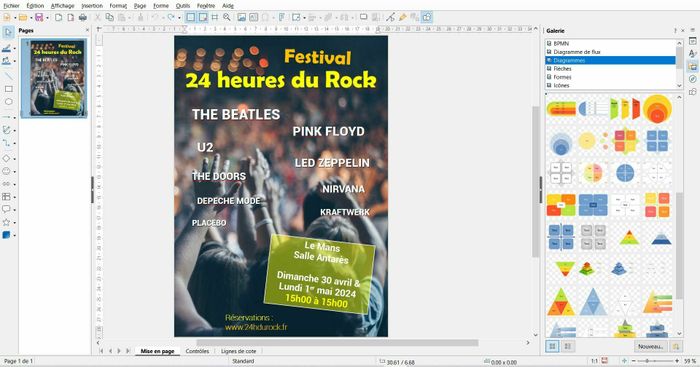Select the Stars and Banners tool
The width and height of the screenshot is (700, 367).
point(6,222)
